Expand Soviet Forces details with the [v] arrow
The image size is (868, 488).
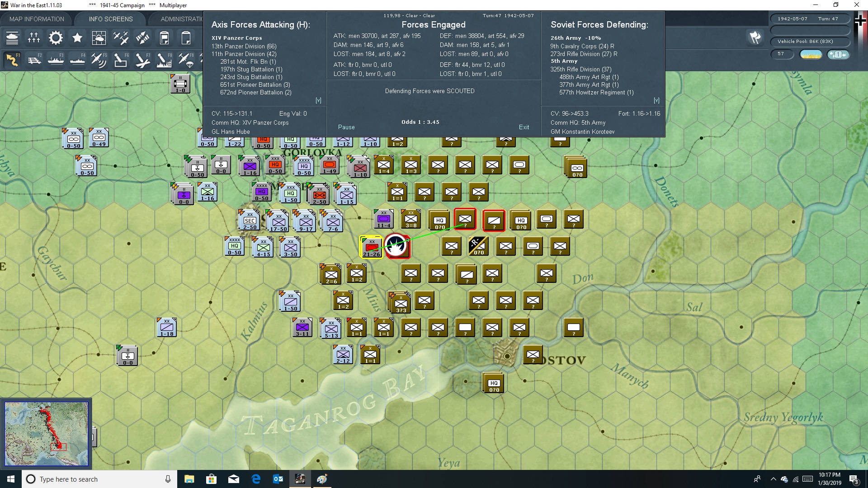click(x=656, y=100)
